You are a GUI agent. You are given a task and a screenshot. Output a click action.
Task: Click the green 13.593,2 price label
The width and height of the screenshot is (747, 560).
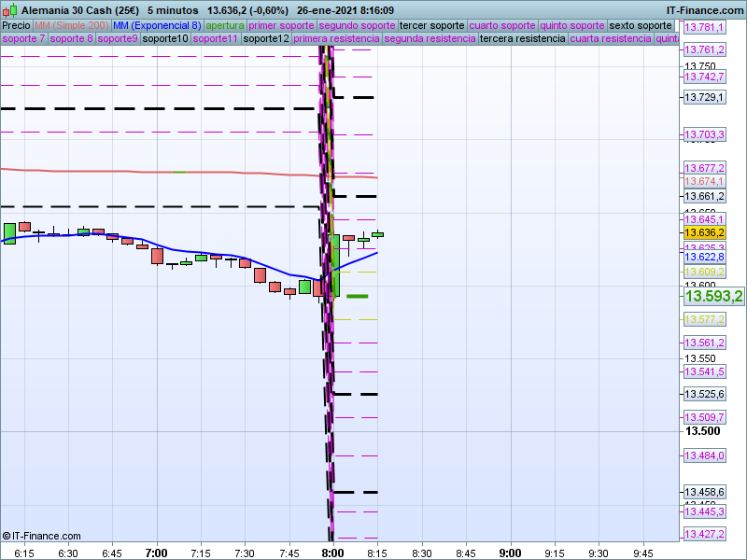pos(713,297)
